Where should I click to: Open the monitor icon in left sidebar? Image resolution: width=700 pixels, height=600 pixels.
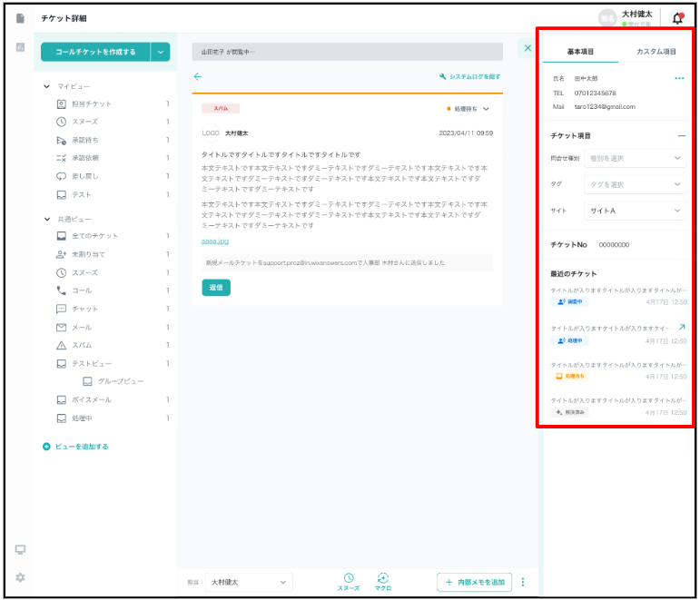(x=20, y=549)
